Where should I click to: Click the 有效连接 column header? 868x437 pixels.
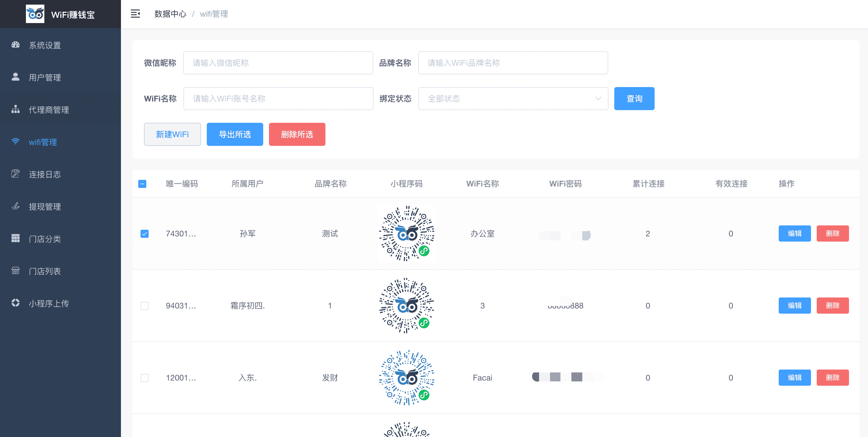click(x=731, y=184)
